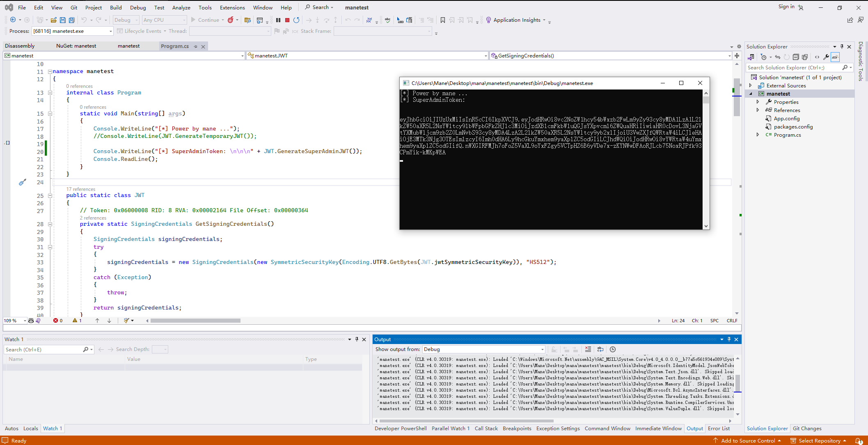Screen dimensions: 868x445
Task: Open GetSigningCredentials() member dropdown
Action: (x=611, y=56)
